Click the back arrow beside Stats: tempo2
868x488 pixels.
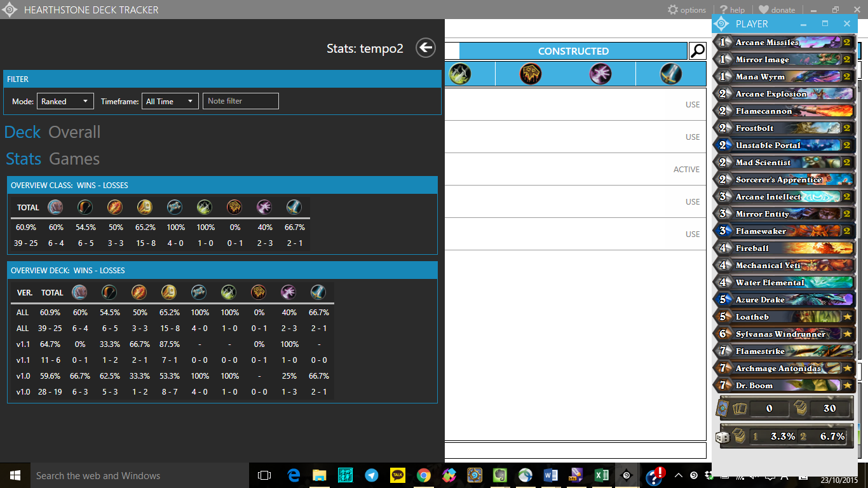click(x=426, y=48)
